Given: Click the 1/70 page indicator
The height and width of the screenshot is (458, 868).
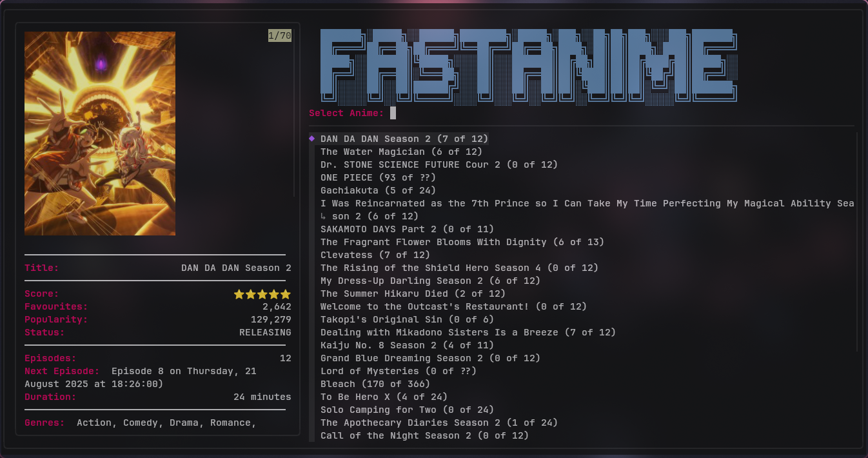Looking at the screenshot, I should click(279, 36).
